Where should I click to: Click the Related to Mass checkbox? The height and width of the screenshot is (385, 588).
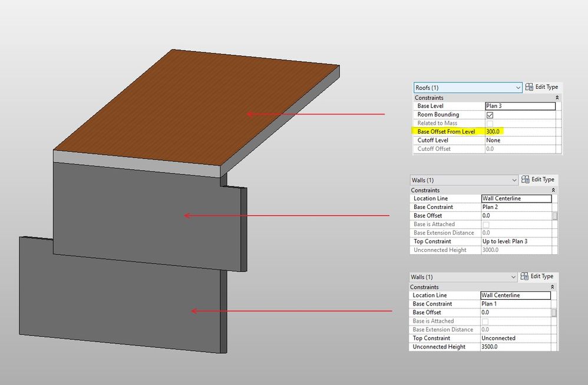[x=490, y=123]
